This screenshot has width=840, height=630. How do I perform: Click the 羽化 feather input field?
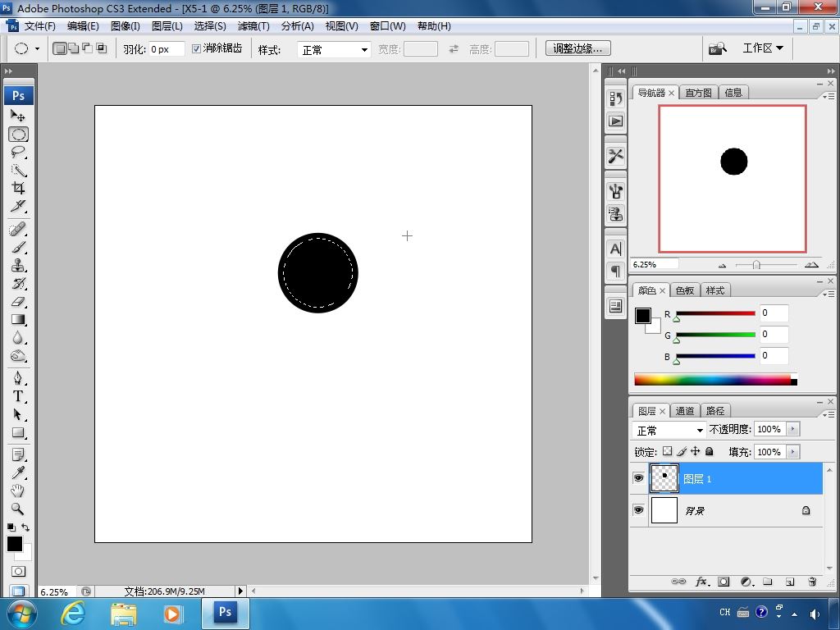pos(167,49)
